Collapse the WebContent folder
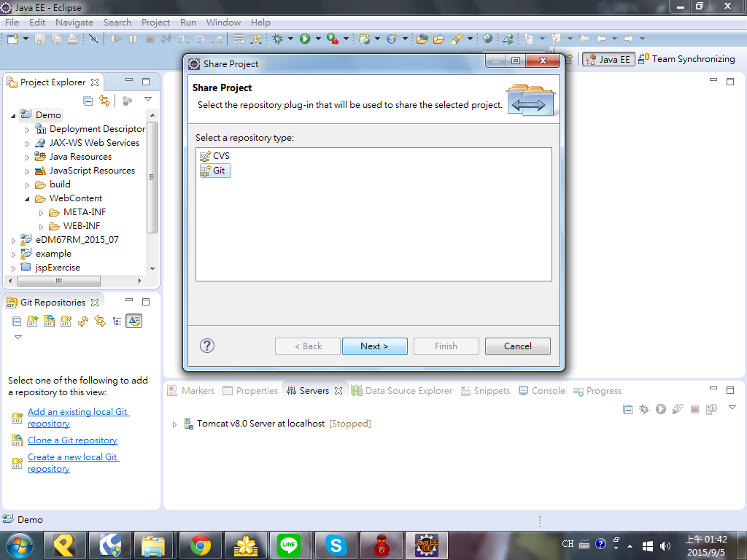The image size is (747, 560). pos(27,198)
